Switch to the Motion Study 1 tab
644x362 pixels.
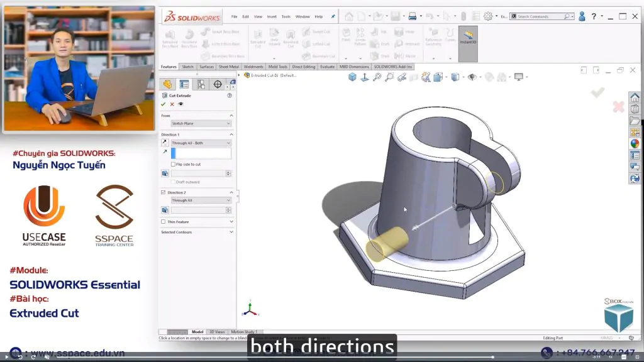click(244, 332)
